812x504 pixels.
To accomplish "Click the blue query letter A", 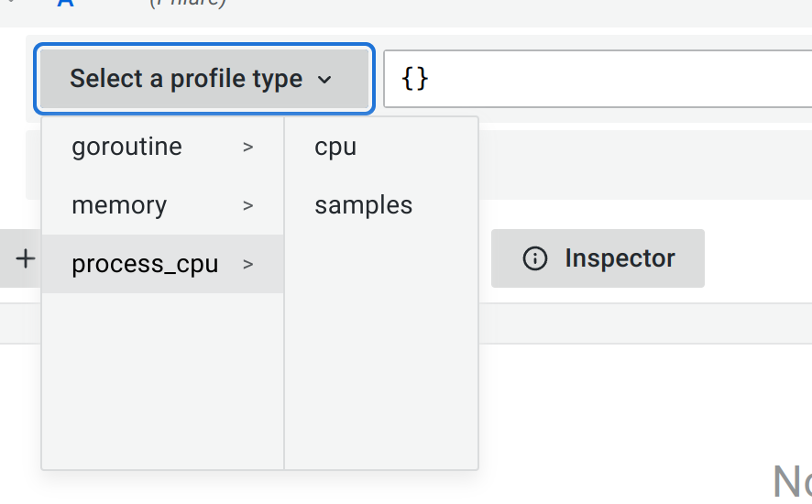I will click(65, 4).
